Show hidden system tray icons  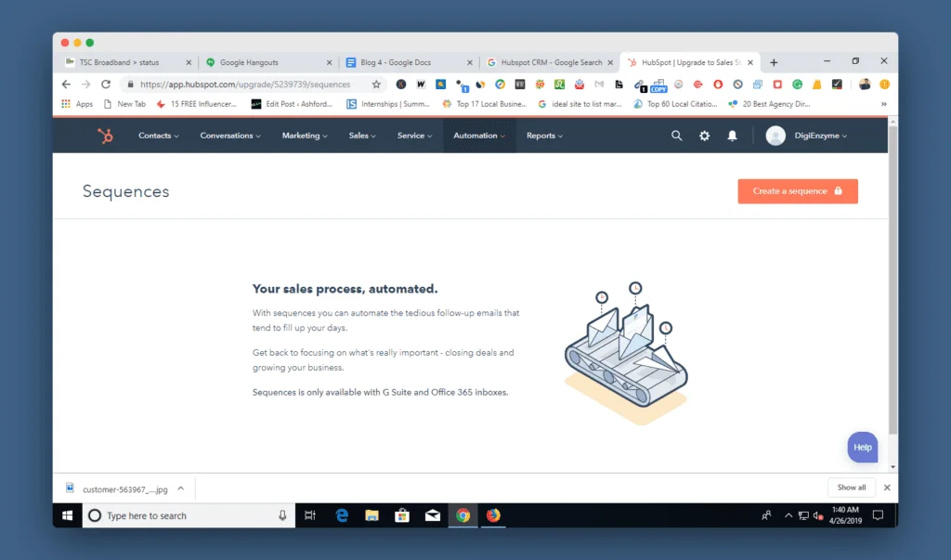(x=788, y=515)
